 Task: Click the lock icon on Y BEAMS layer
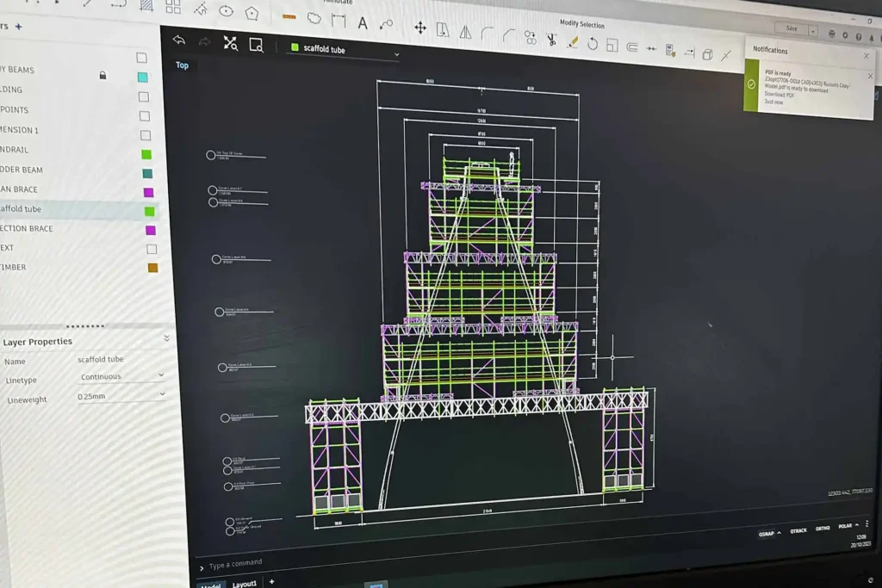point(102,76)
